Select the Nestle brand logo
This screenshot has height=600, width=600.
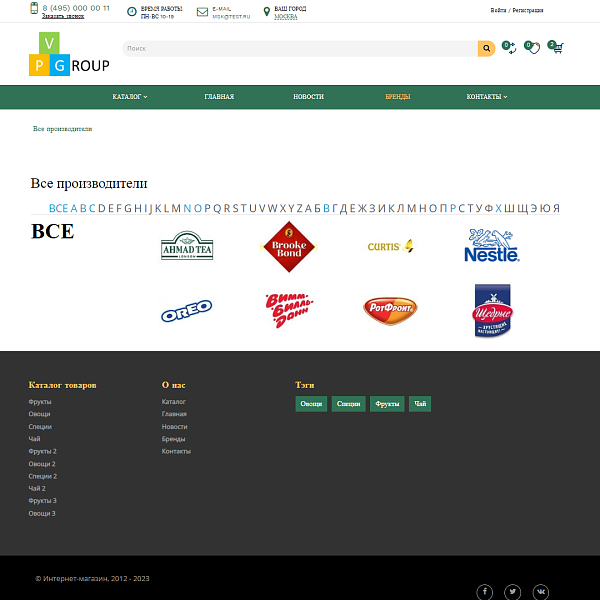491,246
